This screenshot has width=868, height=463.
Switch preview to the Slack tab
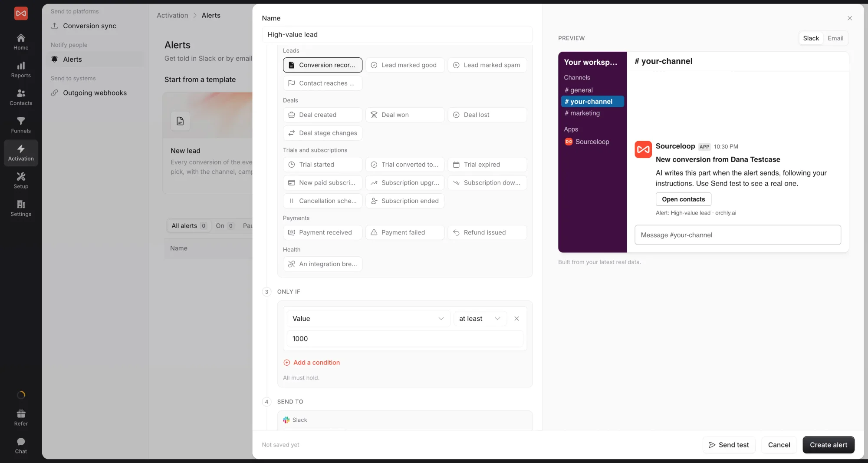811,38
